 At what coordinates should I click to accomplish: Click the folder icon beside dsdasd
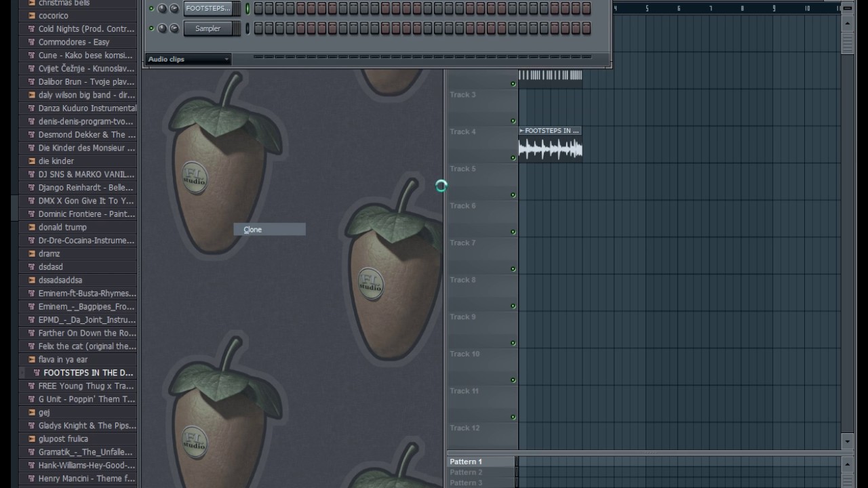pos(31,267)
